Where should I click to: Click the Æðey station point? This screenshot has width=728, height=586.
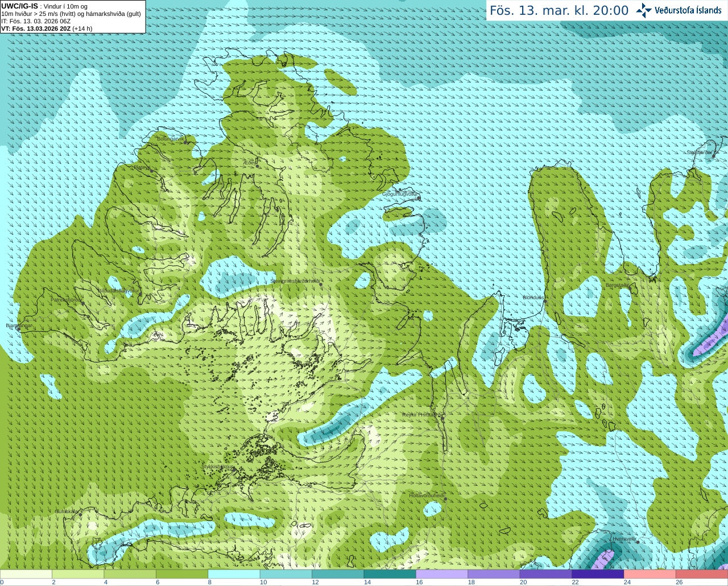(x=258, y=166)
